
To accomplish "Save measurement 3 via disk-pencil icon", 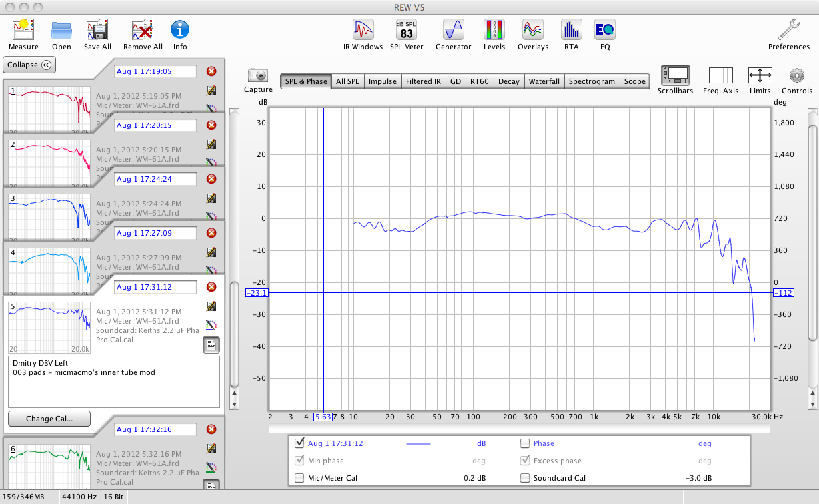I will [211, 198].
